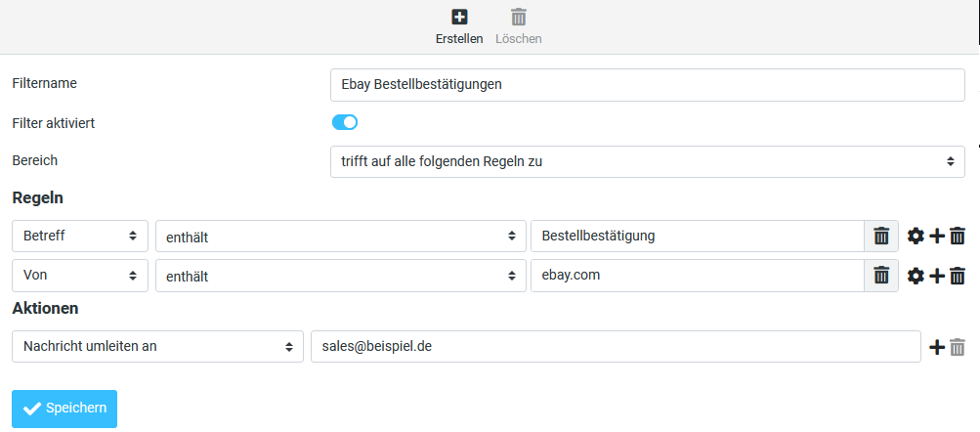980x432 pixels.
Task: Click the Erstellen plus icon
Action: [x=458, y=18]
